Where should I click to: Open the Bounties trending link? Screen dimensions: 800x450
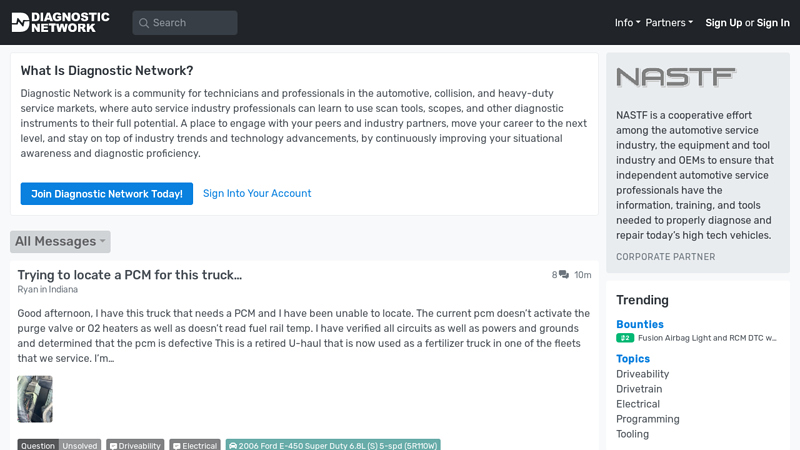click(x=640, y=324)
